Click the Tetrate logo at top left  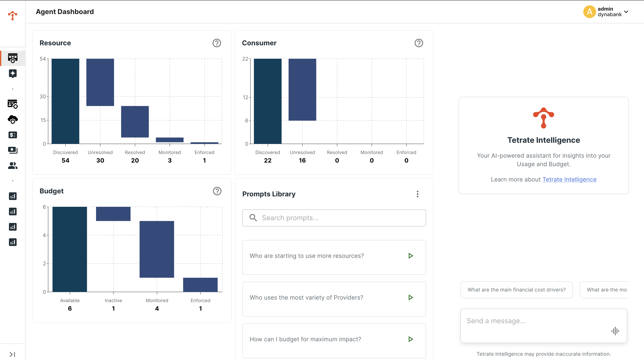tap(13, 16)
